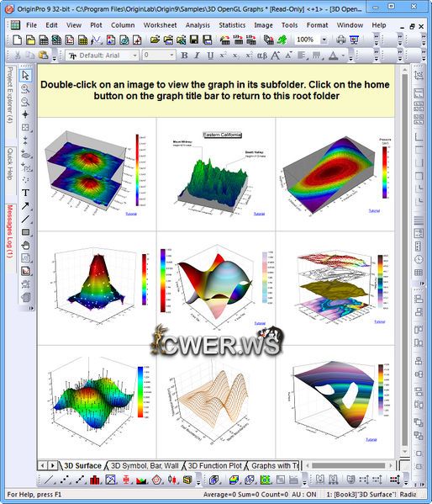Select the Screen Reader crosshair tool
Viewport: 432px width, 504px height.
point(25,114)
